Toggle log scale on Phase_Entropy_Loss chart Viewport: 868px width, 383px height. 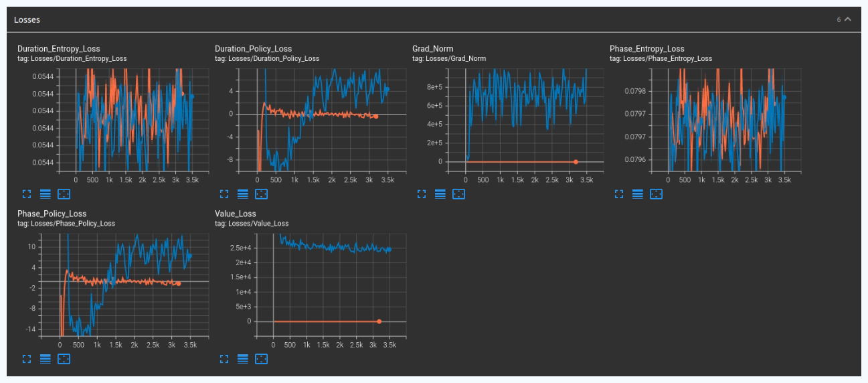point(638,194)
